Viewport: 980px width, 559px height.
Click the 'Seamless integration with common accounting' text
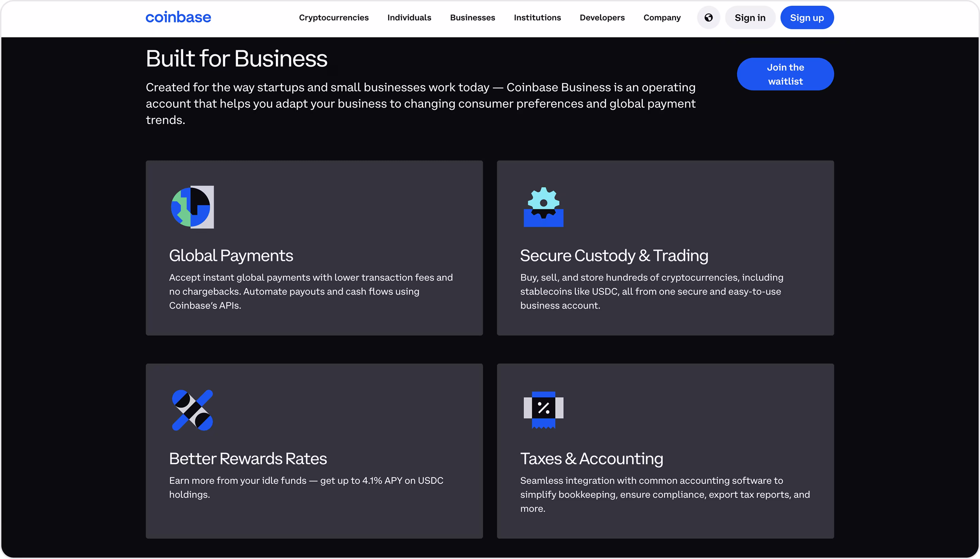click(x=665, y=495)
